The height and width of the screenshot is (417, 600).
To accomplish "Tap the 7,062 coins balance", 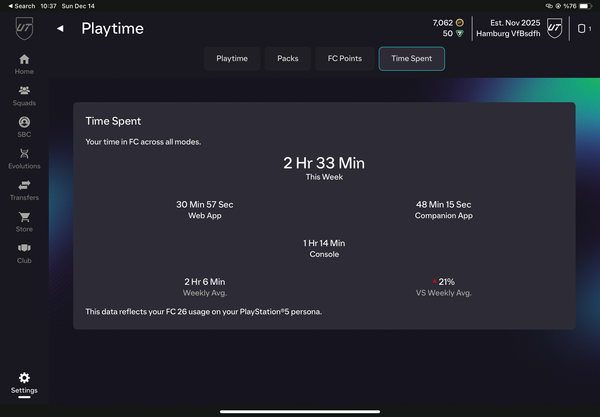I will [x=448, y=22].
